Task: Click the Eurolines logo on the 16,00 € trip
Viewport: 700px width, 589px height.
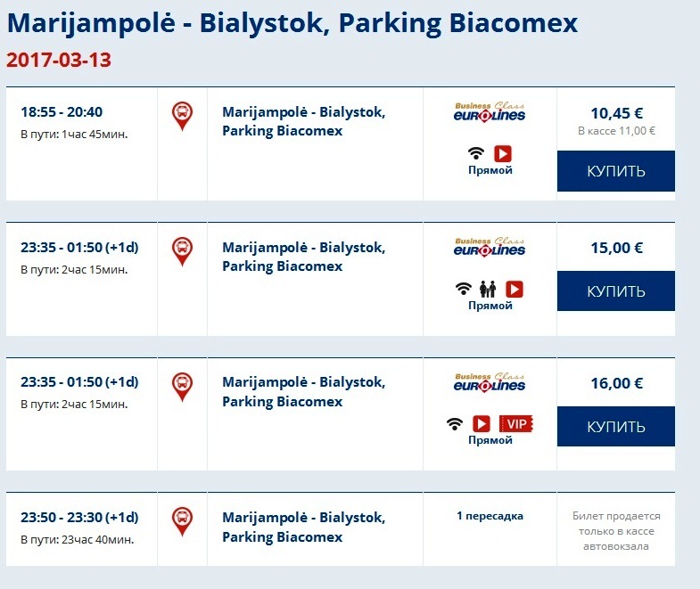Action: point(490,381)
